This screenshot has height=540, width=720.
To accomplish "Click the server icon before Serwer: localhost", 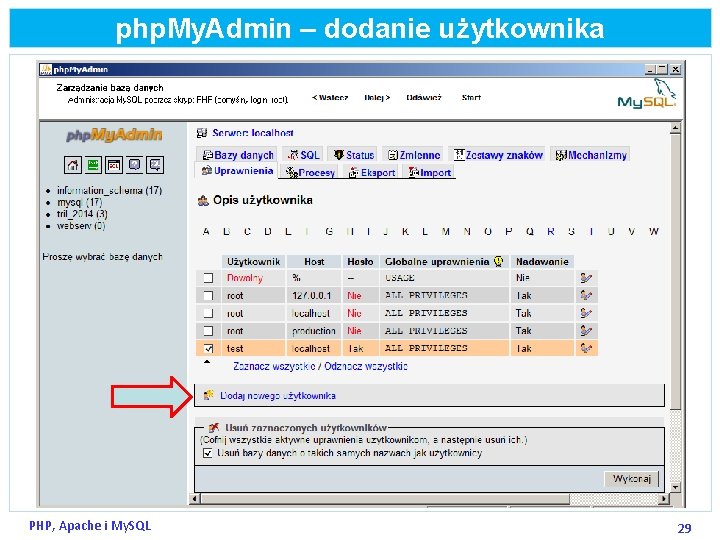I will tap(202, 133).
